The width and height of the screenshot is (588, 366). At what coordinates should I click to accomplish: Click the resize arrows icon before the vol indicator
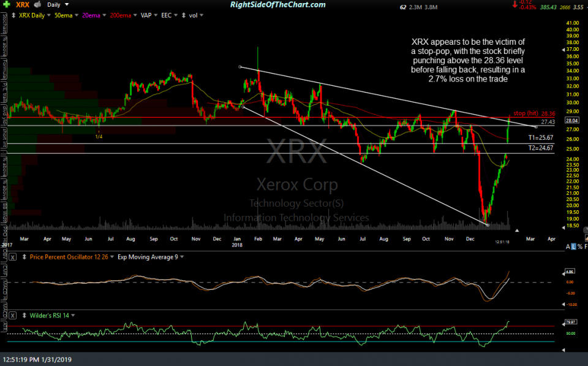point(183,15)
